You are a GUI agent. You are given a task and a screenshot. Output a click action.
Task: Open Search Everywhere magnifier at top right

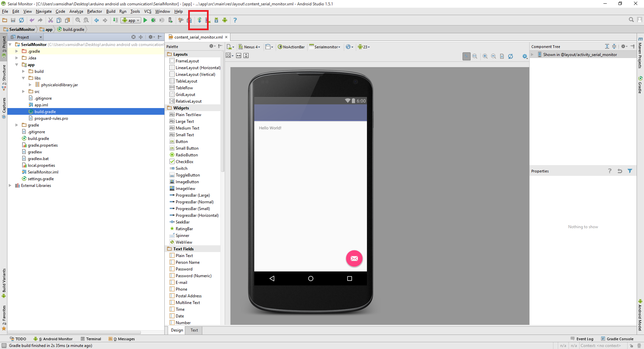pyautogui.click(x=631, y=20)
